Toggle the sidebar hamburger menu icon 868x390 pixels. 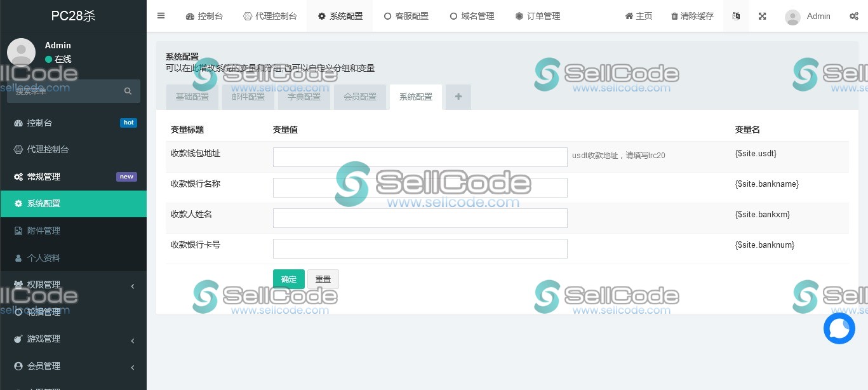[x=161, y=16]
